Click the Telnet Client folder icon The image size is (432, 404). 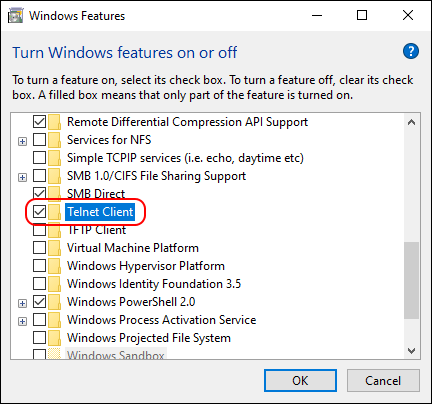(54, 212)
